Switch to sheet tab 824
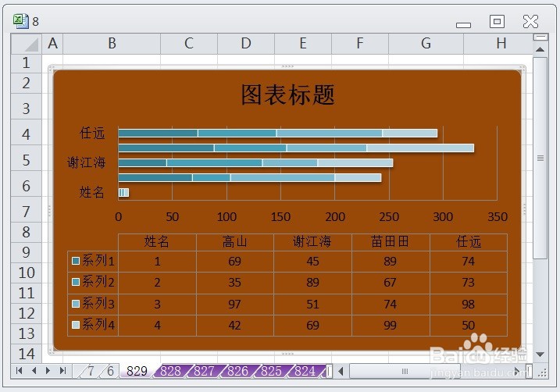 pyautogui.click(x=305, y=371)
